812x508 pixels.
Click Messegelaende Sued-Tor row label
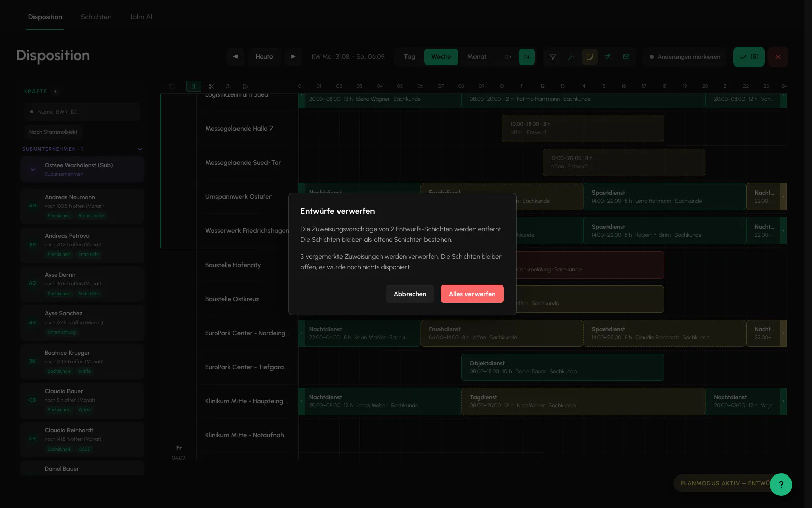243,163
